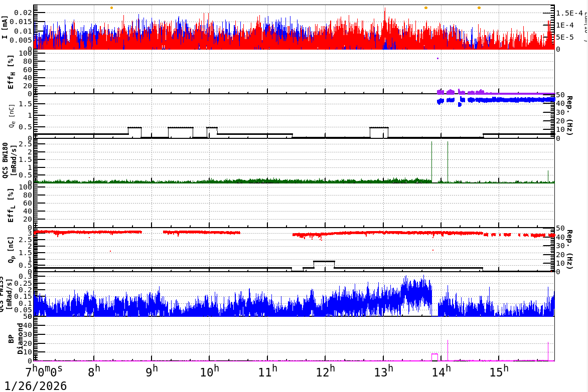Click the 12h time axis label

pos(325,371)
